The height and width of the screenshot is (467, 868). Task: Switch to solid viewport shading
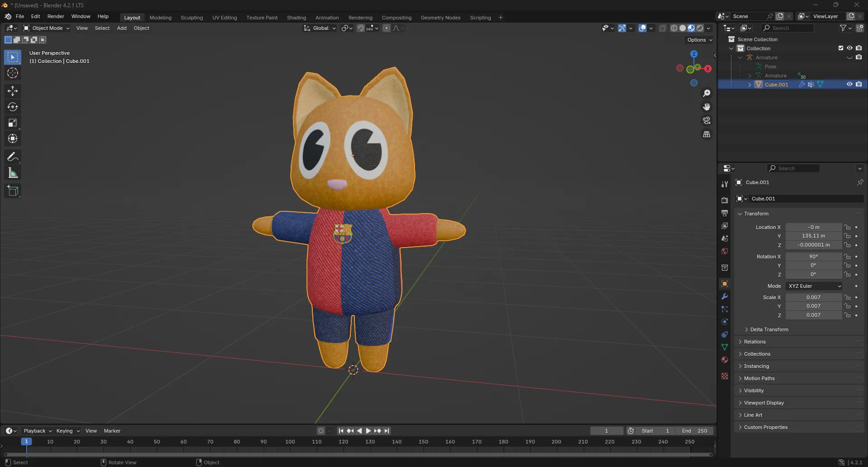click(x=683, y=28)
